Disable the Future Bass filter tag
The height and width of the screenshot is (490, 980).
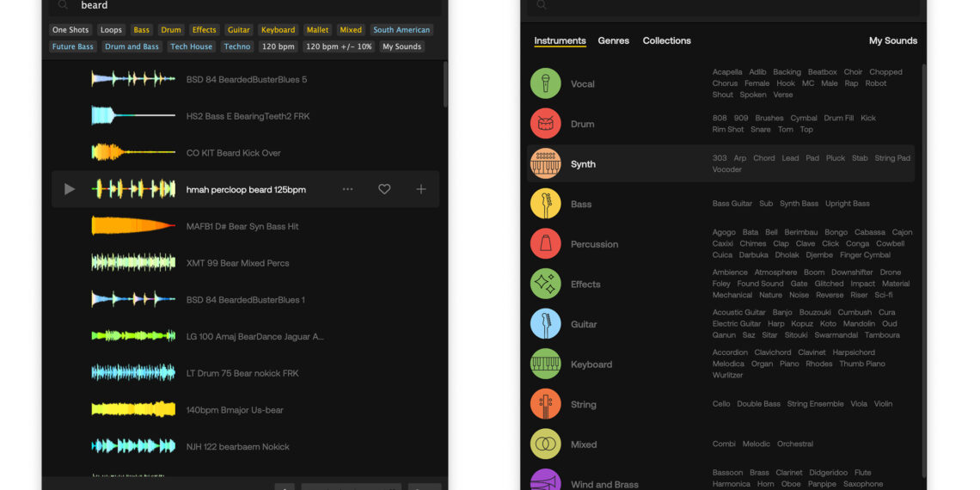[x=73, y=46]
